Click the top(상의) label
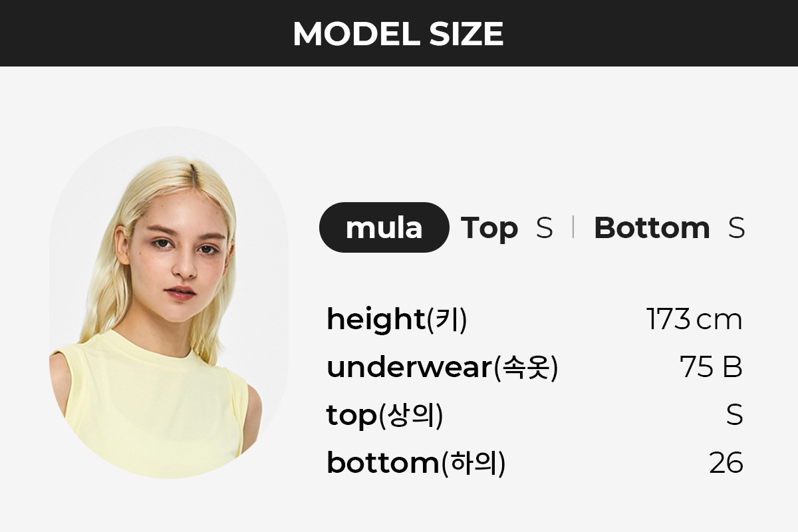This screenshot has height=532, width=798. pos(384,416)
